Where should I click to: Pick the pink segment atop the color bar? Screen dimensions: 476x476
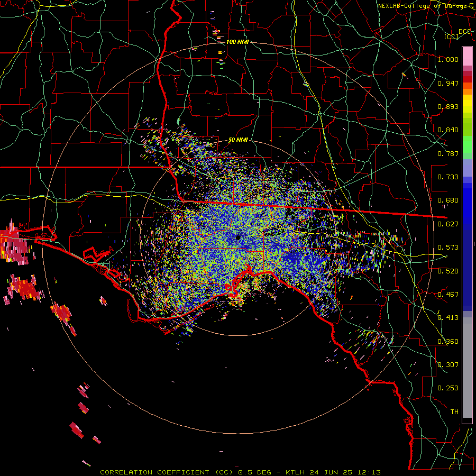[467, 56]
